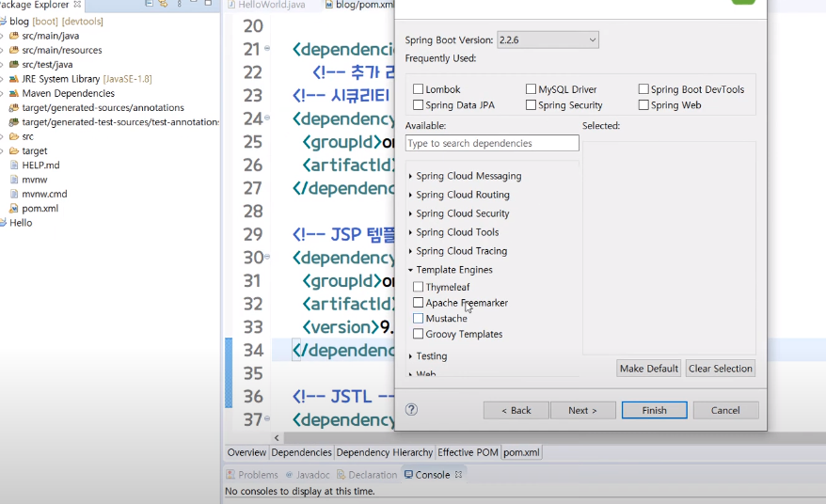This screenshot has height=504, width=826.
Task: Expand the Spring Cloud Security category
Action: [410, 213]
